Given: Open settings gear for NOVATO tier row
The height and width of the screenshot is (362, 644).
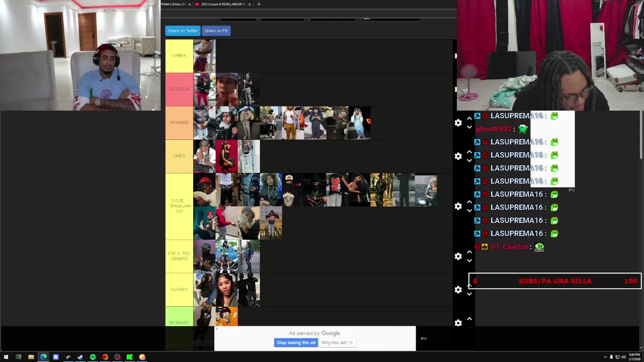Looking at the screenshot, I should (458, 290).
